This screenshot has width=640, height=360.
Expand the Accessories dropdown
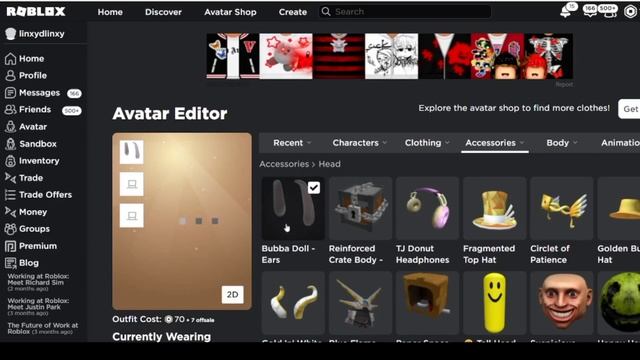pos(495,143)
